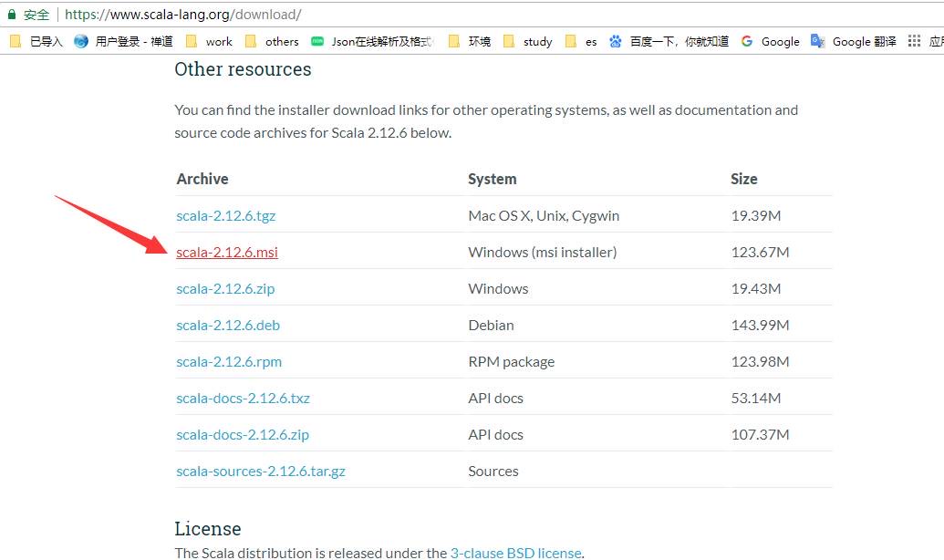Open the others bookmarks folder

[272, 41]
